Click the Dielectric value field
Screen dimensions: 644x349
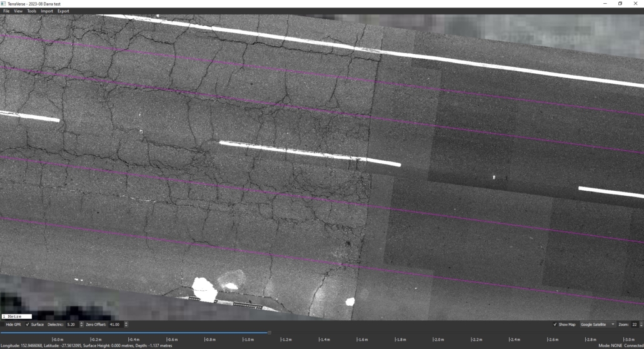(x=71, y=325)
